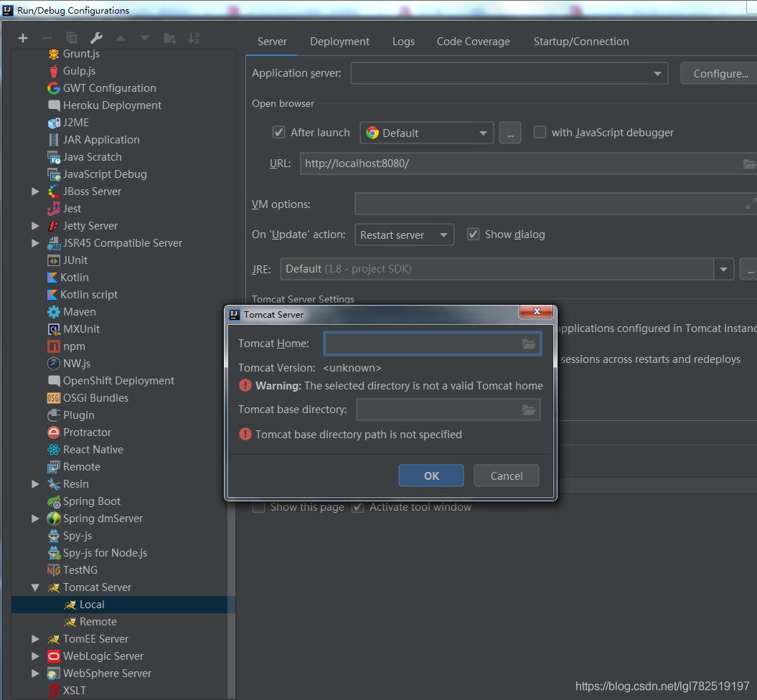Toggle Show this page checkbox
This screenshot has height=700, width=757.
[x=259, y=508]
